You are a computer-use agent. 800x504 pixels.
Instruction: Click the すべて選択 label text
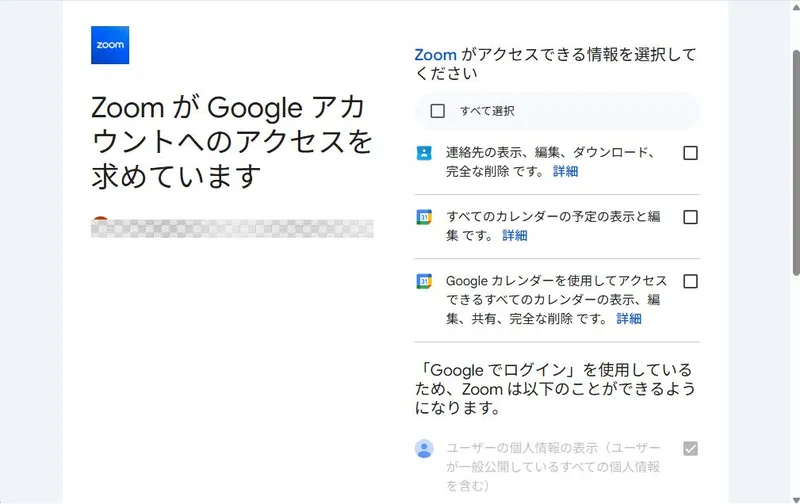point(487,111)
